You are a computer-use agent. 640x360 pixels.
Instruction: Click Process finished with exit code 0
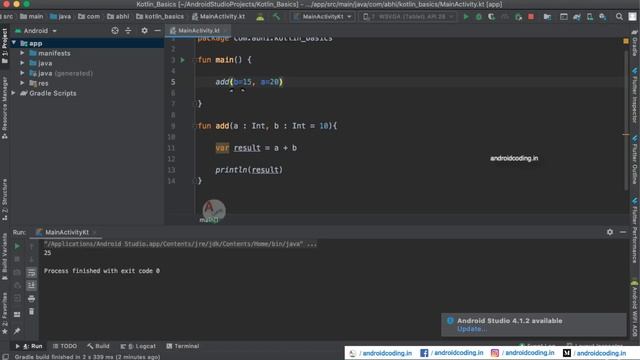pyautogui.click(x=102, y=271)
